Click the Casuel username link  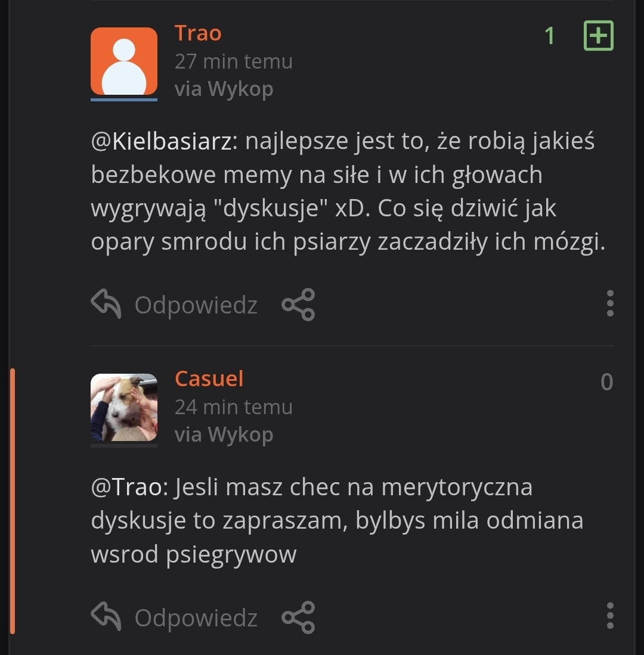209,379
